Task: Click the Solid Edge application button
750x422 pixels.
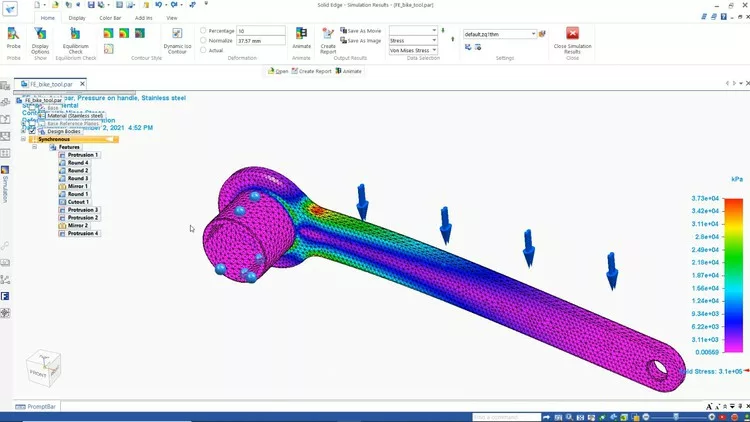Action: tap(10, 9)
